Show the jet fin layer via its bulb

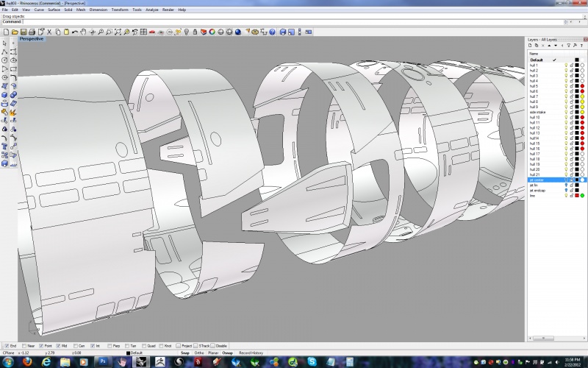[x=566, y=185]
